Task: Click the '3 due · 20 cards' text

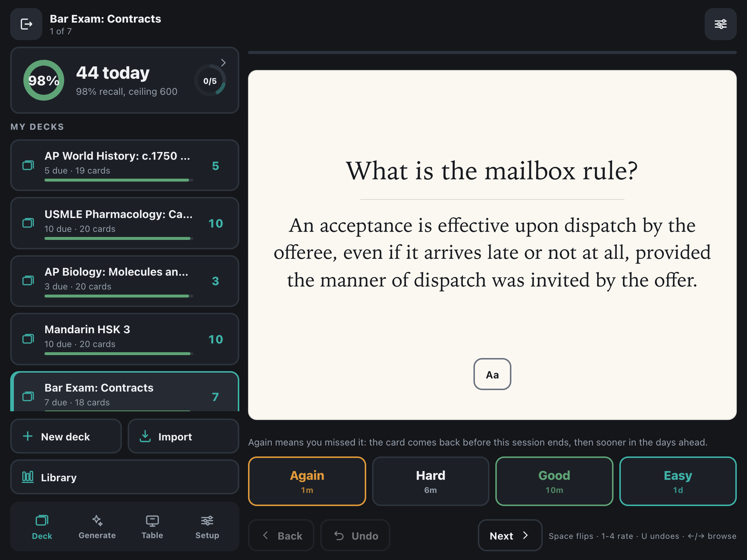Action: pos(78,287)
